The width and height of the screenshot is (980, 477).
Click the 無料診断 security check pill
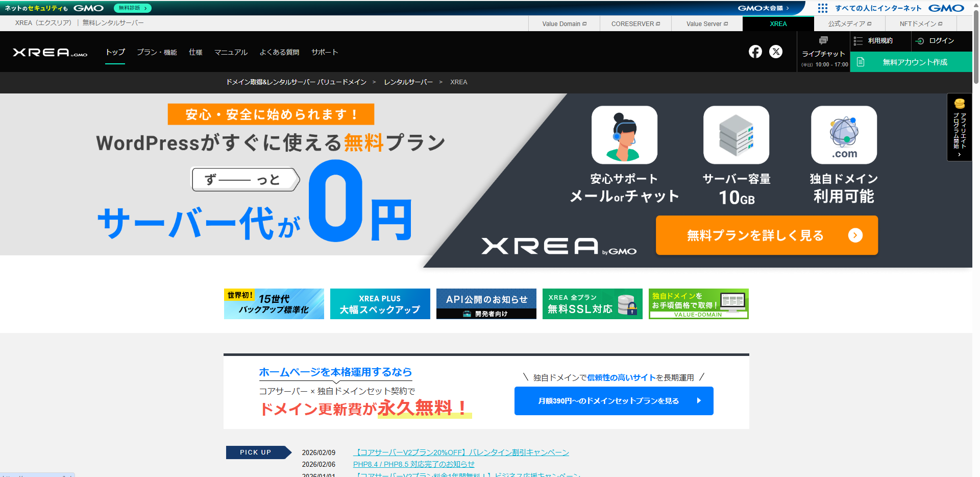132,8
